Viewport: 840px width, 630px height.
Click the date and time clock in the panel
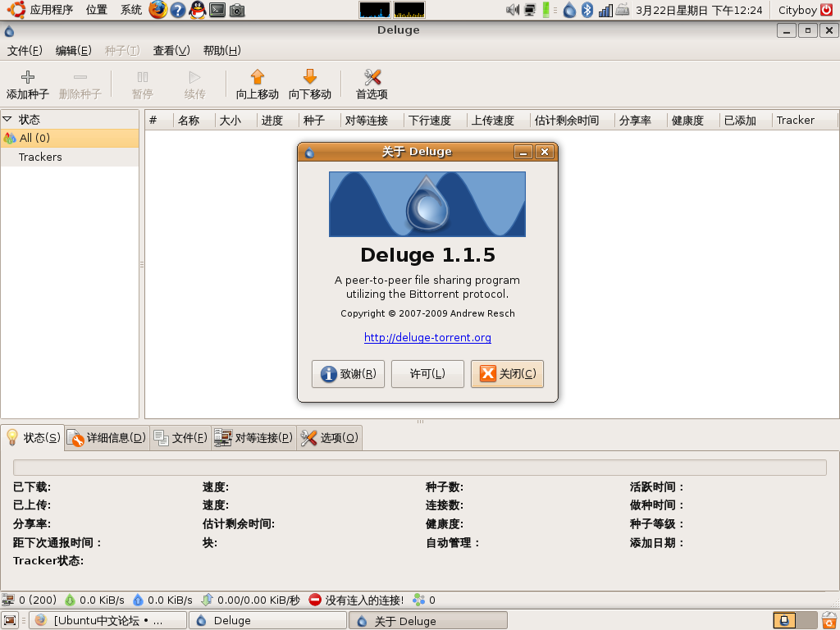point(699,10)
